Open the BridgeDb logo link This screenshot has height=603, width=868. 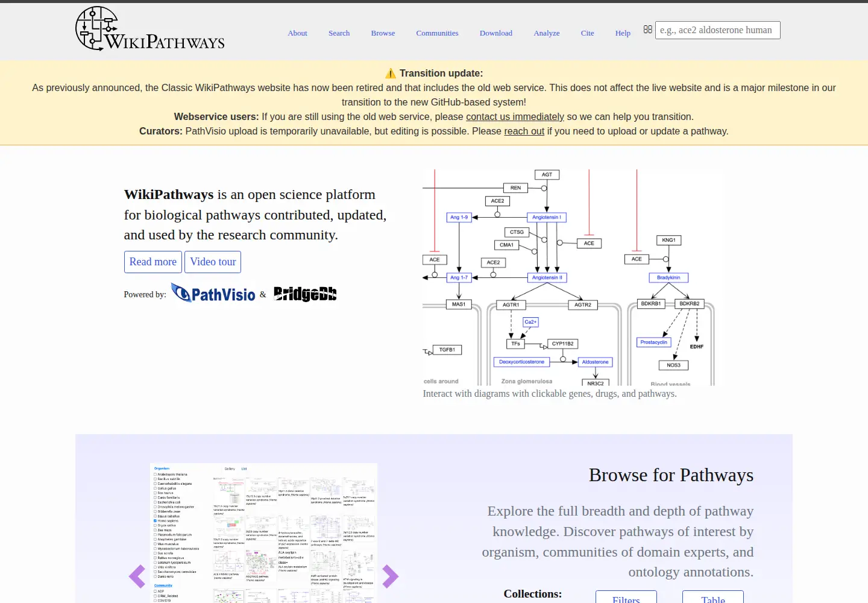(x=305, y=294)
